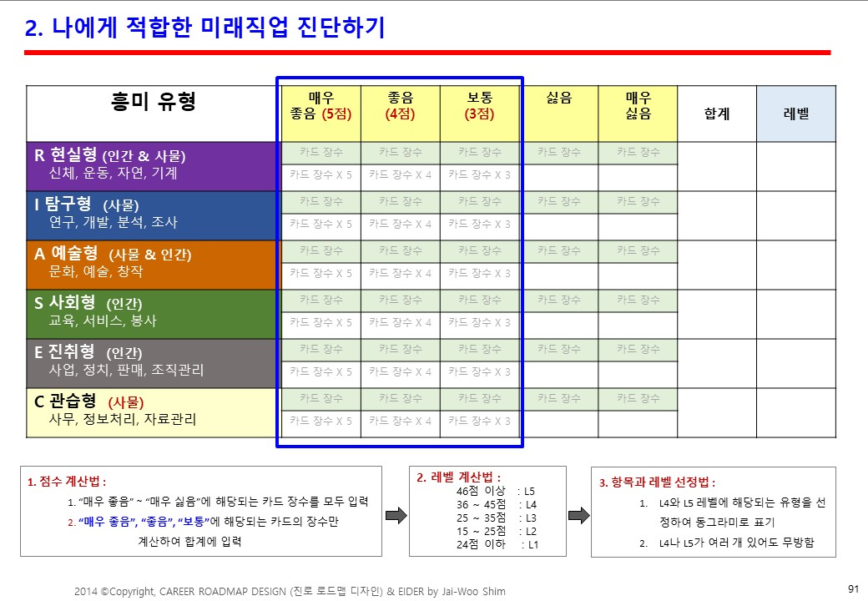Click the 1. 점수 계산법 instructions box

pos(201,512)
